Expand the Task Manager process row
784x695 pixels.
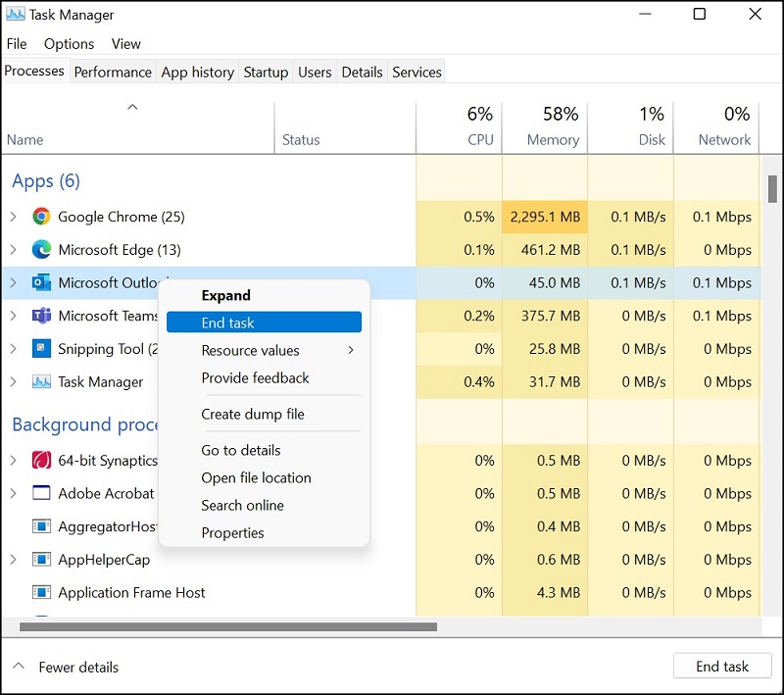click(14, 381)
